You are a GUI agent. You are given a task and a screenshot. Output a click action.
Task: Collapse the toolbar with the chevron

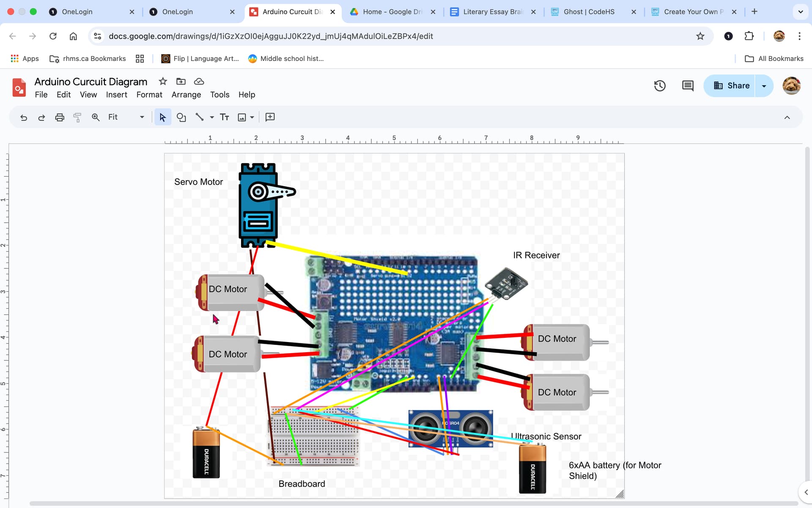coord(787,117)
